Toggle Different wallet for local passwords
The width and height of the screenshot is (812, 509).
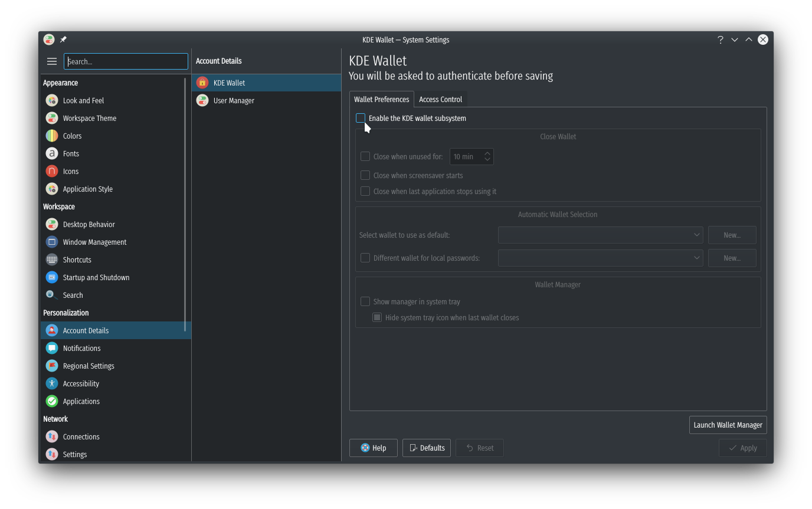[x=365, y=258]
